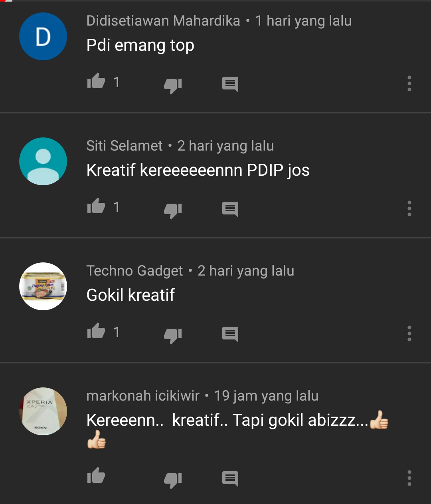
Task: Reply to Didisetiawan Mahardika's comment
Action: [230, 84]
